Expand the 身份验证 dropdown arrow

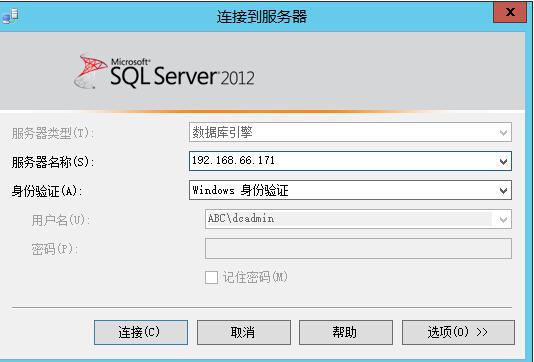(x=503, y=190)
